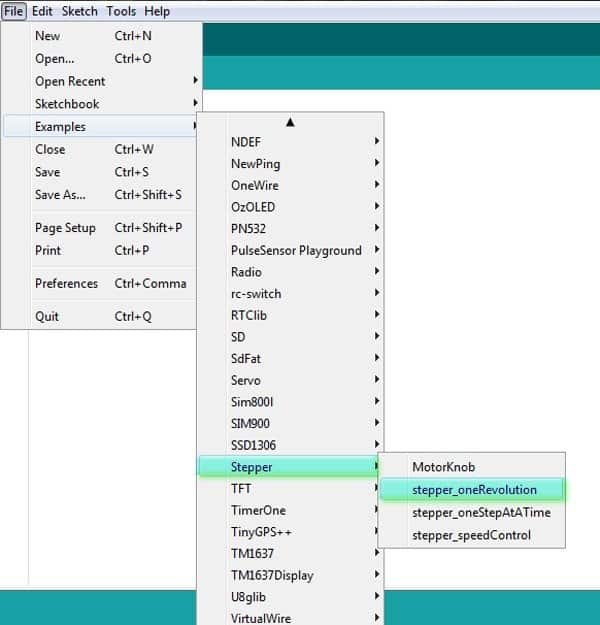Select the Stepper examples entry
This screenshot has height=625, width=600.
tap(289, 467)
